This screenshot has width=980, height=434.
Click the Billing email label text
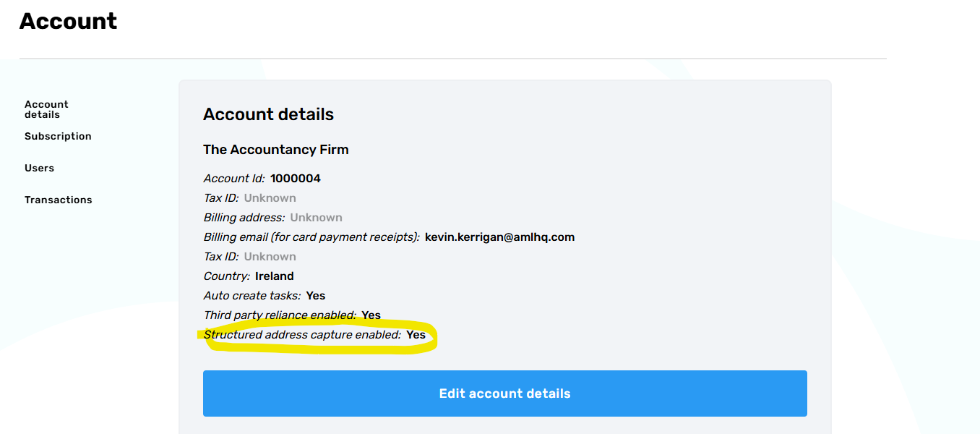(311, 237)
